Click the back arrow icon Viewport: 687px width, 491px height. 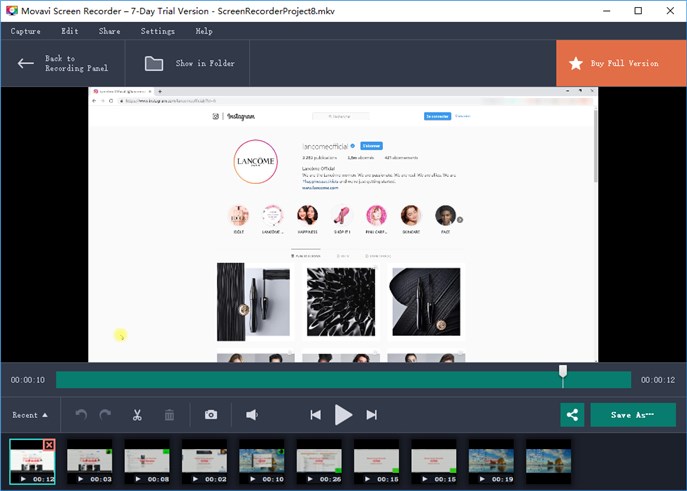(25, 64)
